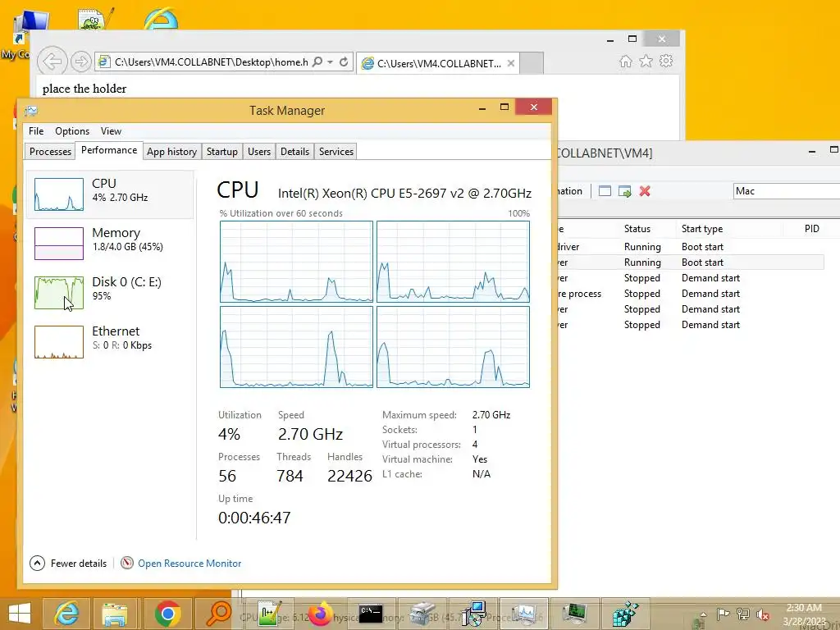This screenshot has width=840, height=630.
Task: Select the 're process' Stopped row
Action: 691,294
